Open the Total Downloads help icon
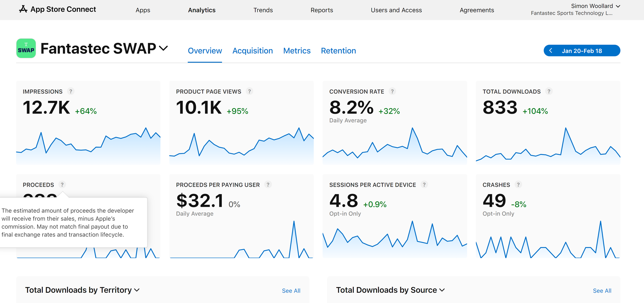 tap(549, 91)
